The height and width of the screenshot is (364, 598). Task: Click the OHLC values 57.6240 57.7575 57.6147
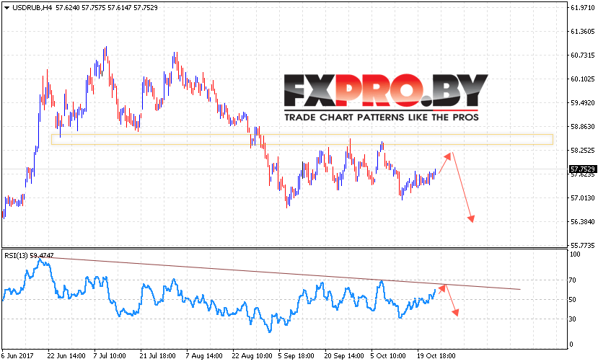point(94,8)
